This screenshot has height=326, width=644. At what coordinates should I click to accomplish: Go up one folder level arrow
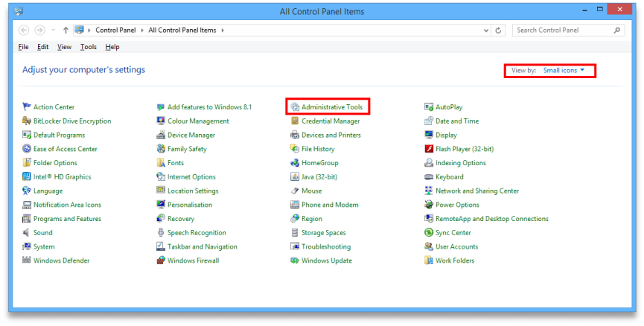point(66,31)
